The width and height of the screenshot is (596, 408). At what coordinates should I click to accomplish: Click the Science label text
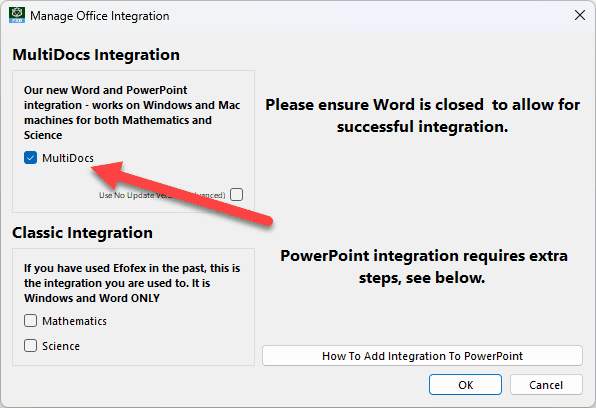(61, 346)
